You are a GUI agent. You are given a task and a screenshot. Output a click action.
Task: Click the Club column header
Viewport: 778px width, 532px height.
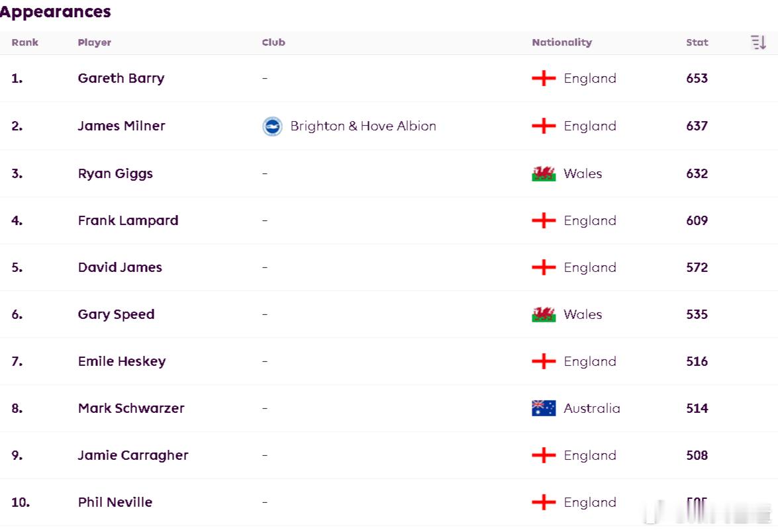(x=273, y=42)
